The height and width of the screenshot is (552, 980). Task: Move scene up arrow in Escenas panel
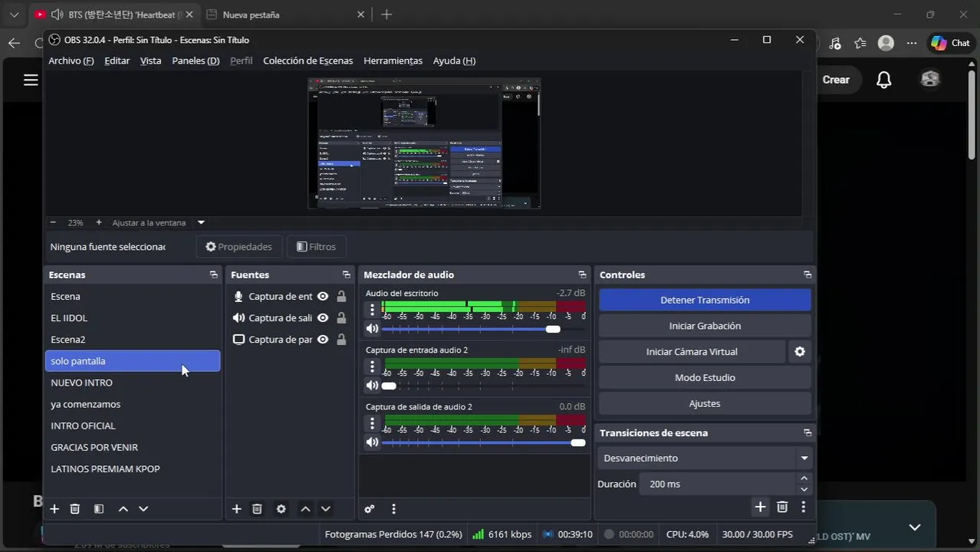(123, 509)
